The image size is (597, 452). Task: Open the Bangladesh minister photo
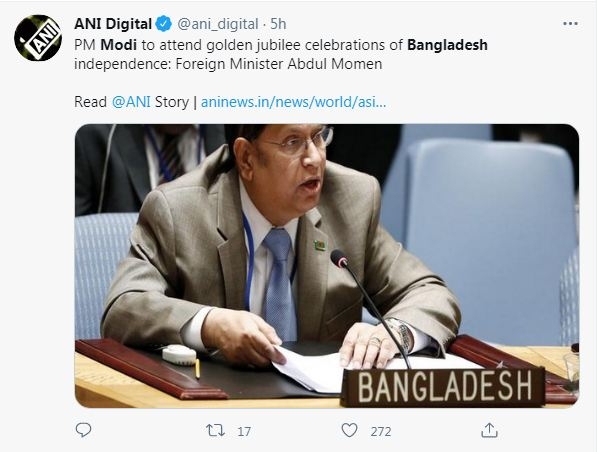pyautogui.click(x=327, y=265)
